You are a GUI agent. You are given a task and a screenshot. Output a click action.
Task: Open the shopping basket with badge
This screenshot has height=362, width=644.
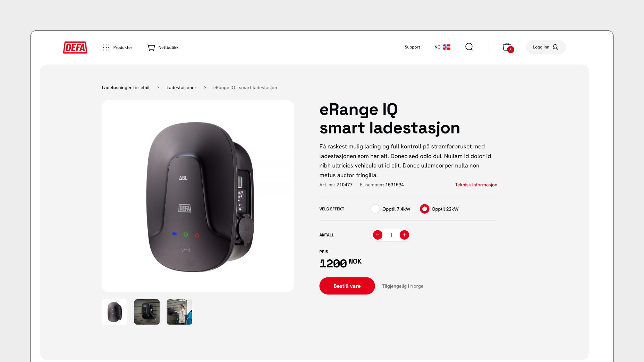(x=508, y=48)
